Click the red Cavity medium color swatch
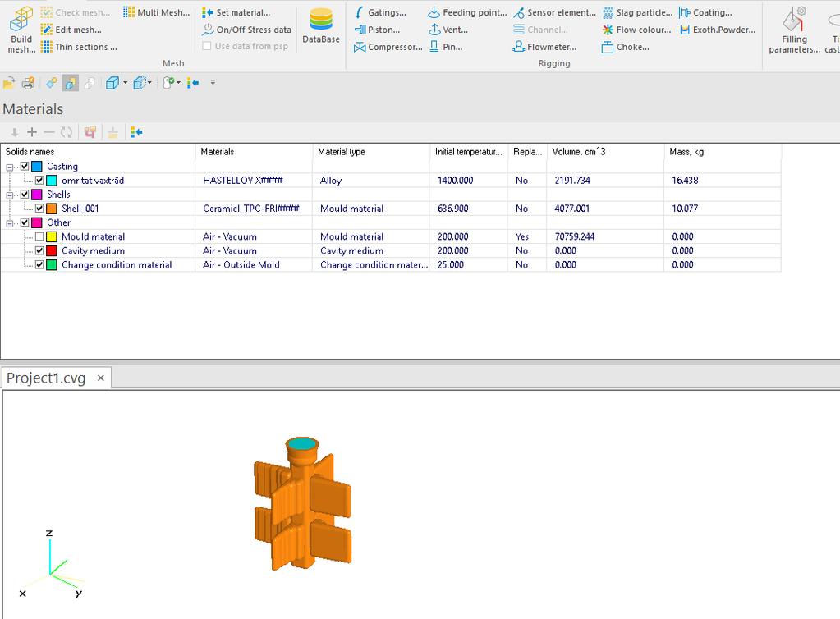 point(52,250)
